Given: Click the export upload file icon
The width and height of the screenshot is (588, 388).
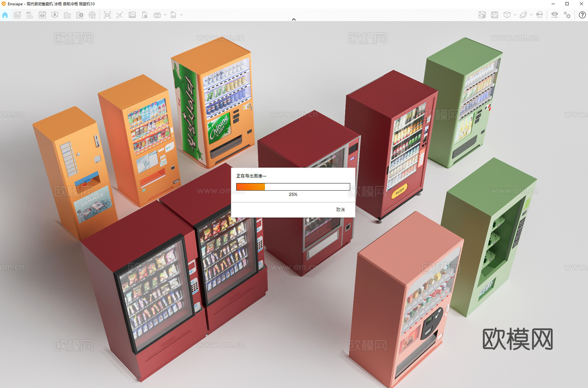Looking at the screenshot, I should pyautogui.click(x=145, y=15).
